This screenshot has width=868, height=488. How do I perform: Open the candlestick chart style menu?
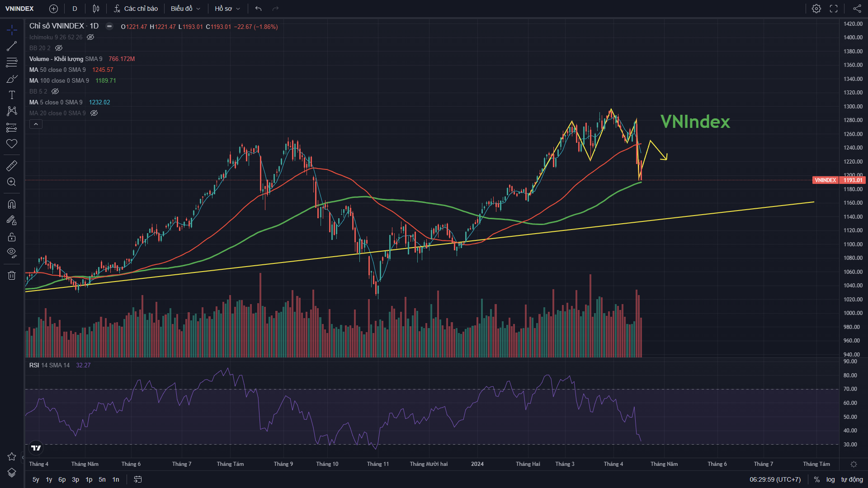(x=96, y=9)
